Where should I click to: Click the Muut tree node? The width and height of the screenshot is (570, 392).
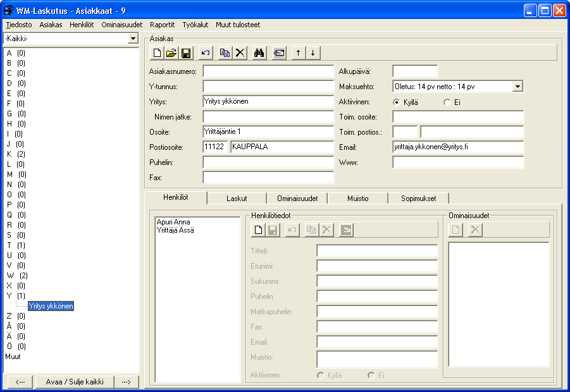(x=13, y=357)
